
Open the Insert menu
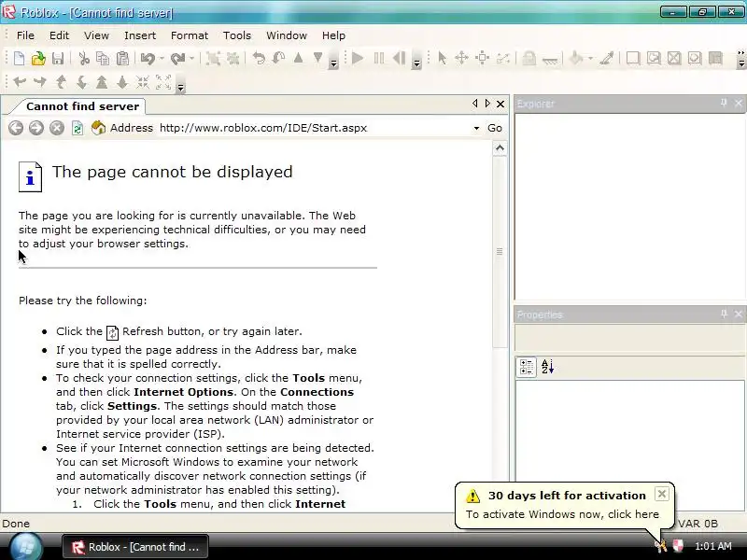140,35
